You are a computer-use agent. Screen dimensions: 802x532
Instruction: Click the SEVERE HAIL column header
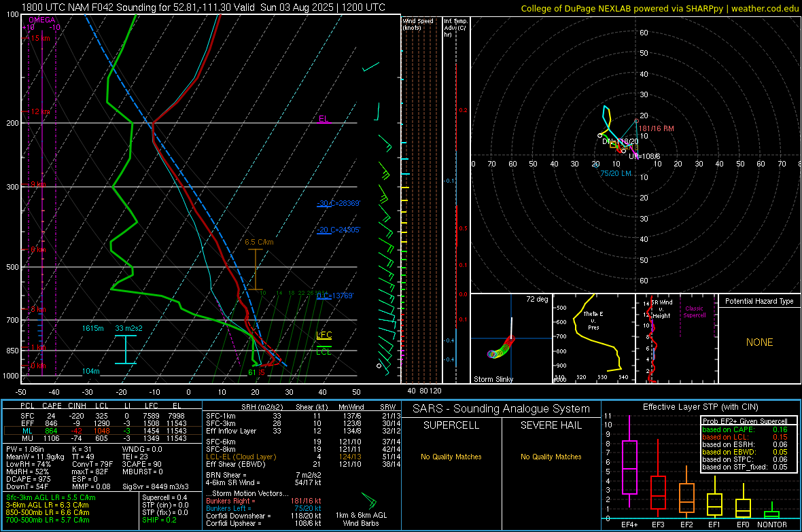click(551, 425)
